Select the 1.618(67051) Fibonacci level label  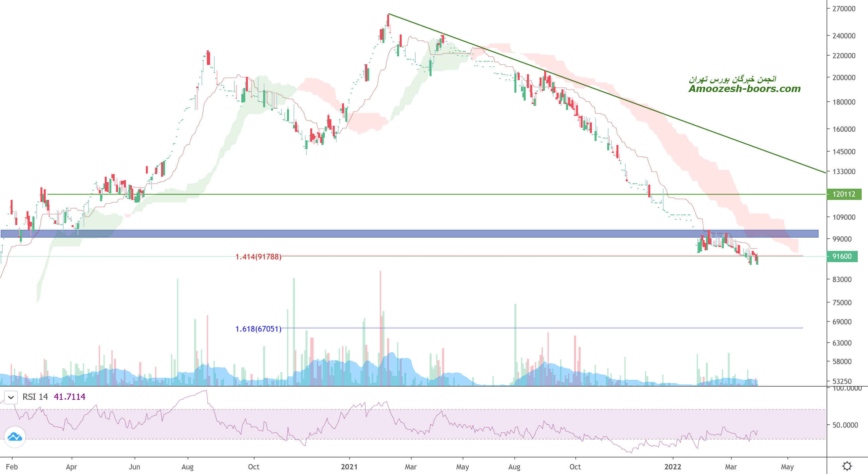coord(258,329)
